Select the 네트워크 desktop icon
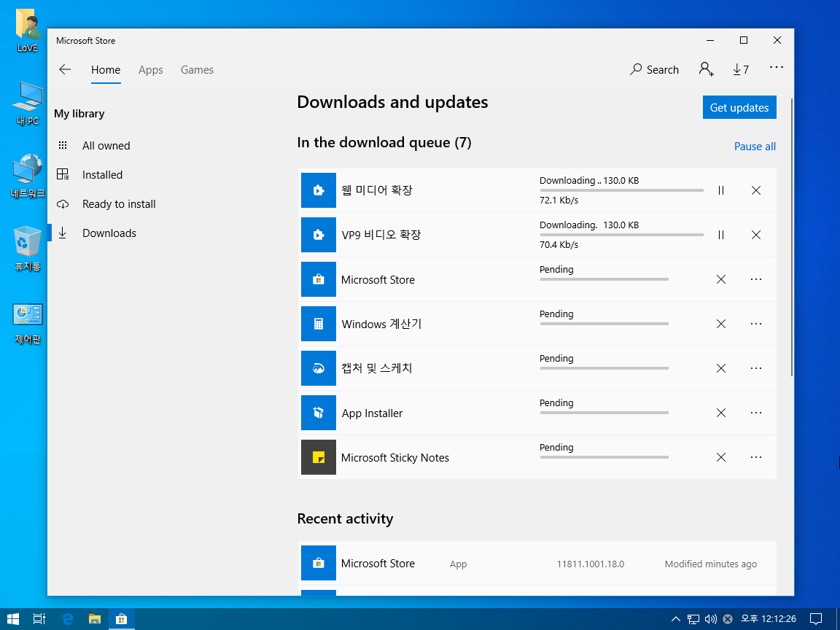The image size is (840, 630). point(28,176)
